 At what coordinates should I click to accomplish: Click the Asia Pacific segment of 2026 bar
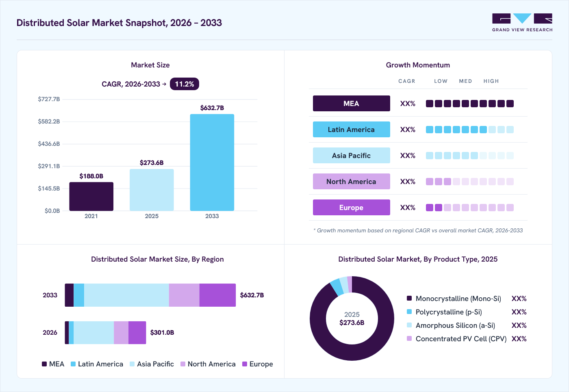coord(93,333)
